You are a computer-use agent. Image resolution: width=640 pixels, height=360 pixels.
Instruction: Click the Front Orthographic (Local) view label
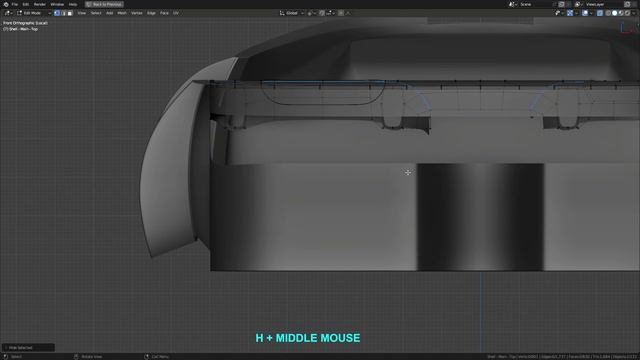point(25,23)
